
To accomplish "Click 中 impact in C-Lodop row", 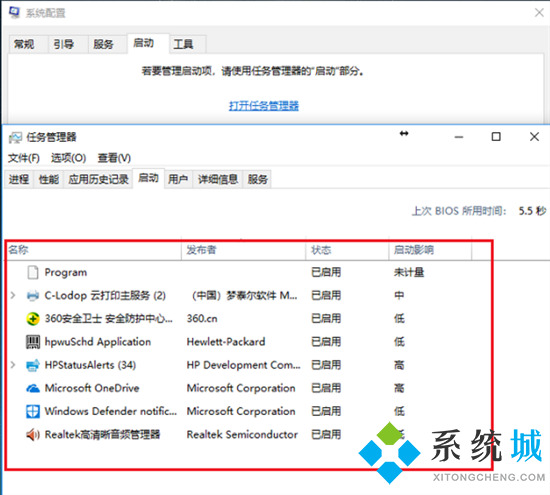I will coord(399,295).
